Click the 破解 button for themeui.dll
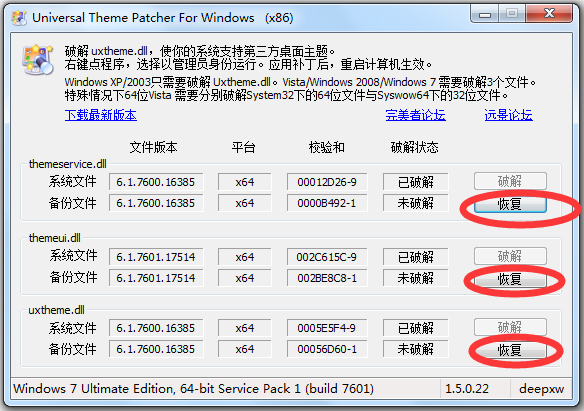Image resolution: width=584 pixels, height=411 pixels. [x=510, y=256]
